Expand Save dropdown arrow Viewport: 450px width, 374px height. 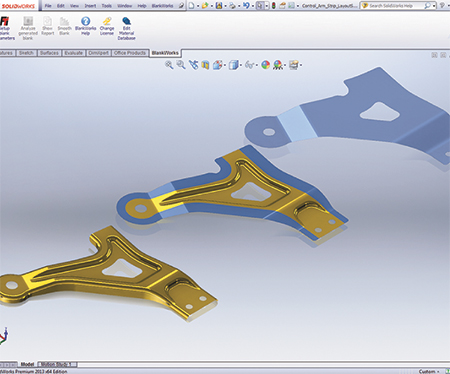(x=225, y=6)
